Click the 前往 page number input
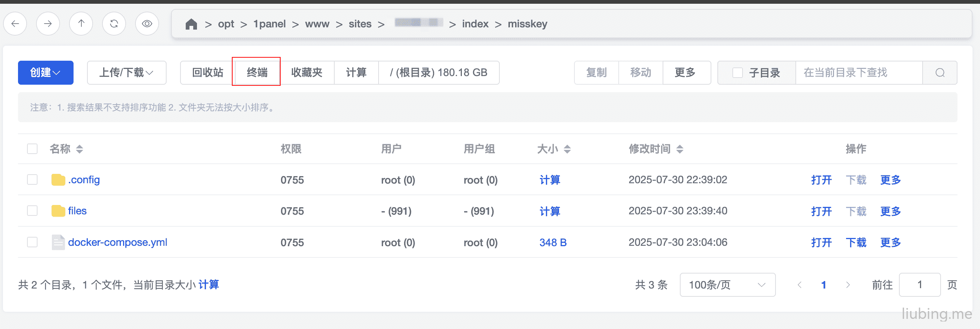980x329 pixels. [x=920, y=285]
